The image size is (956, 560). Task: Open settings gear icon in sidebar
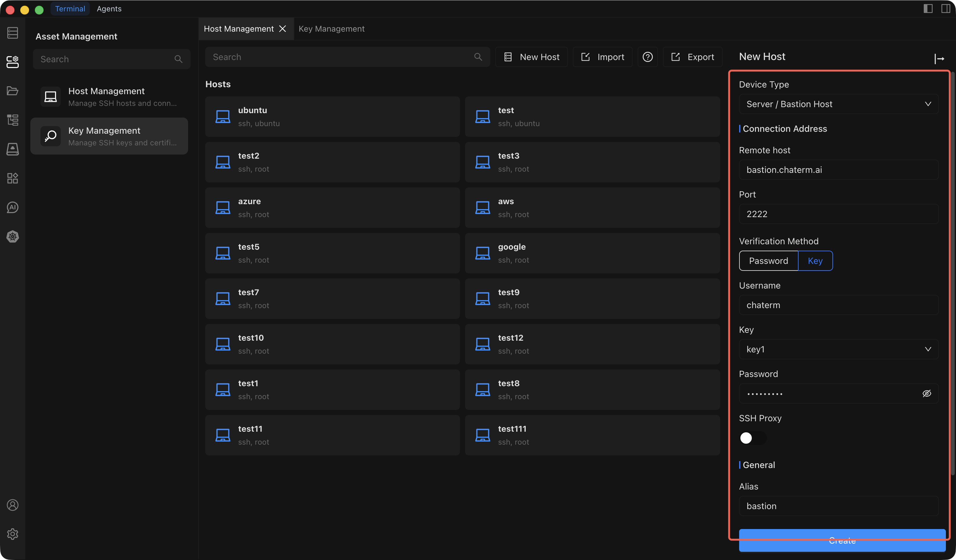click(13, 534)
